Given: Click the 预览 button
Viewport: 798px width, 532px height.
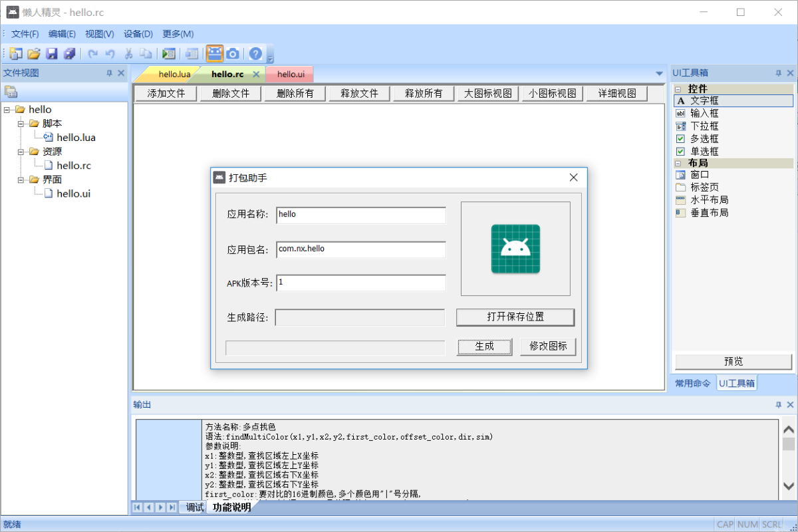Looking at the screenshot, I should [733, 361].
